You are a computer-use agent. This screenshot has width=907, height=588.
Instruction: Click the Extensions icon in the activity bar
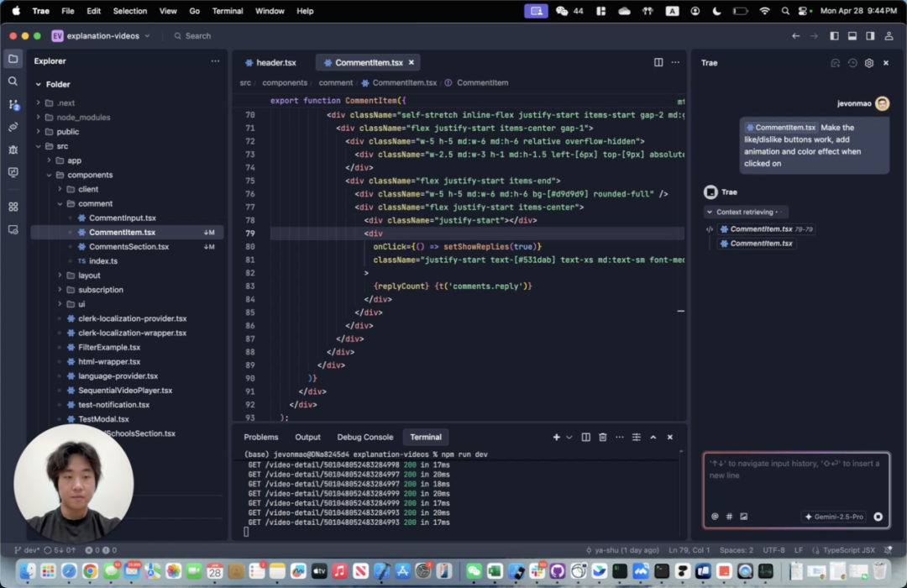tap(13, 207)
